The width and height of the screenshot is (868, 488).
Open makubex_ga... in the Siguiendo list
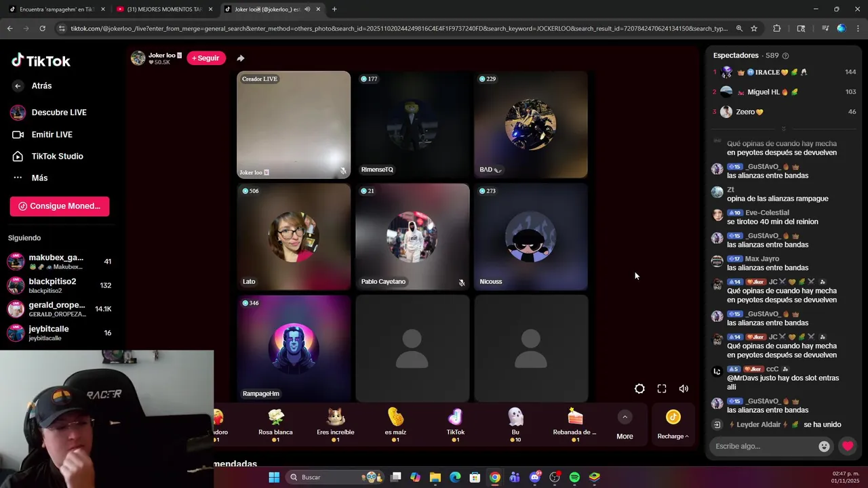click(x=60, y=262)
